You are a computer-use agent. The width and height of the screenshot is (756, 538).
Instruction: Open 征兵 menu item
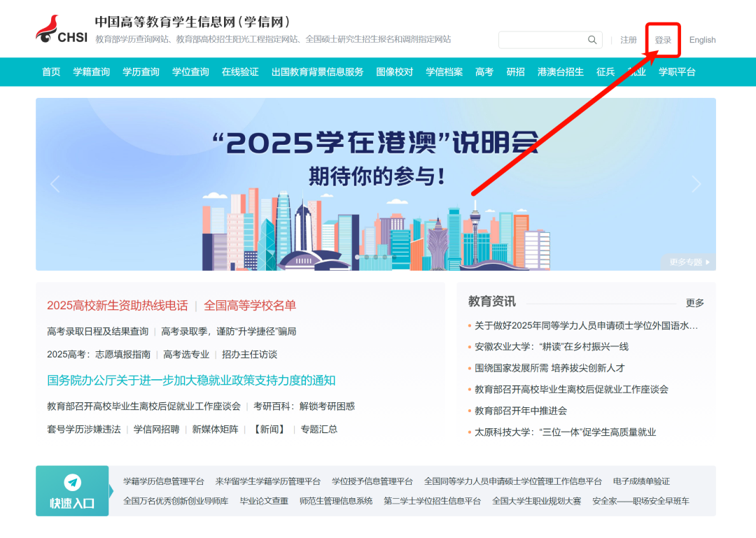coord(605,72)
